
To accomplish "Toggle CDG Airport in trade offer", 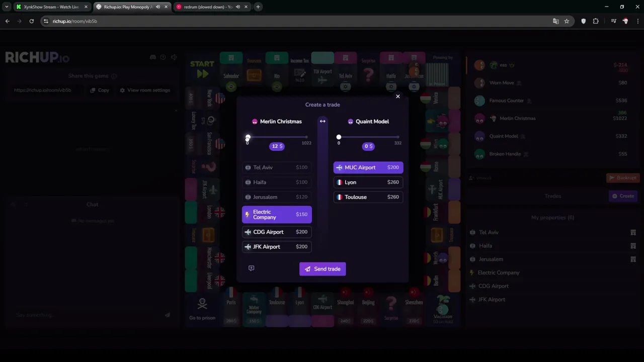I will click(277, 232).
